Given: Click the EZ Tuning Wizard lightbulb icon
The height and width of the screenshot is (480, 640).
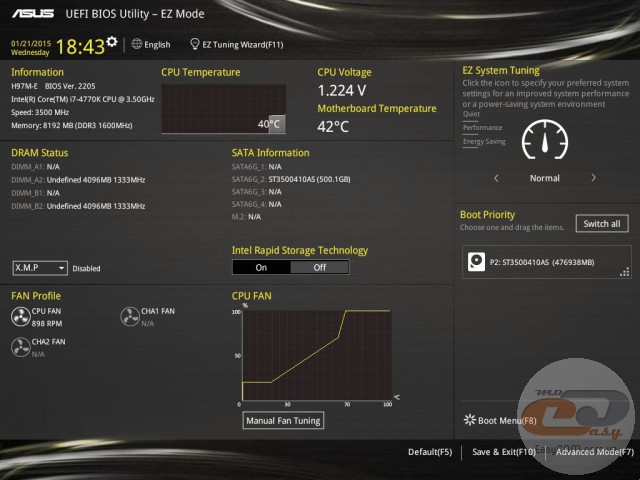Looking at the screenshot, I should click(x=195, y=44).
